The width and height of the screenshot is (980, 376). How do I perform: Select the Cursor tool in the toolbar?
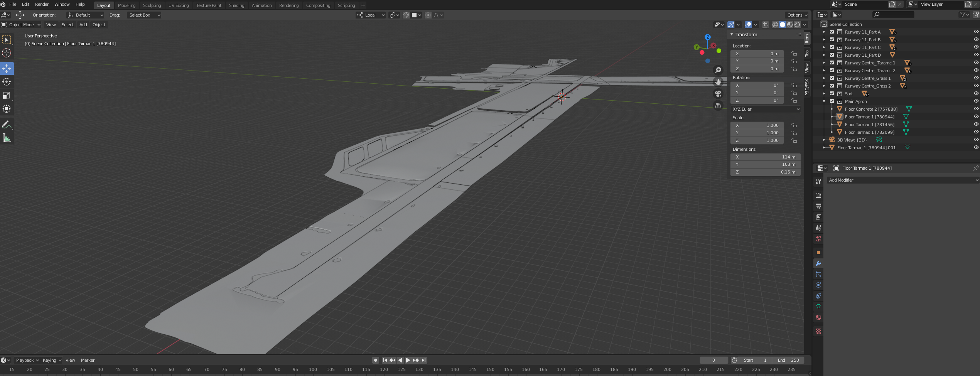[7, 53]
